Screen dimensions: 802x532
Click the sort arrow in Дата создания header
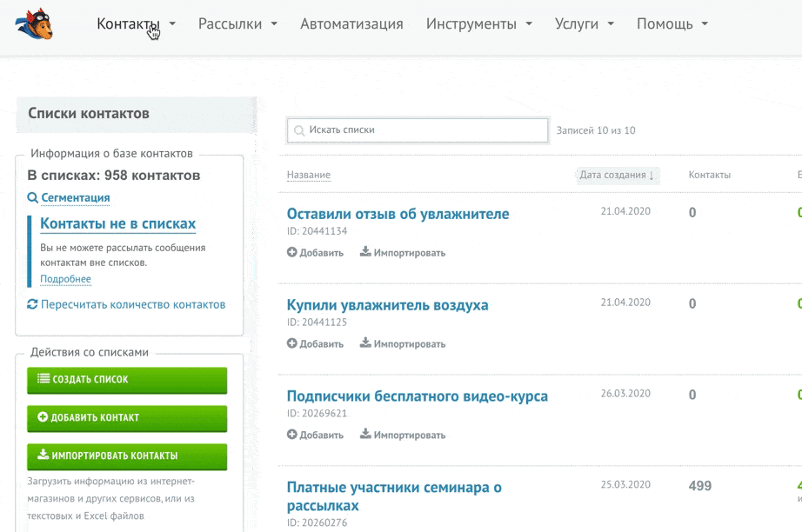tap(652, 176)
